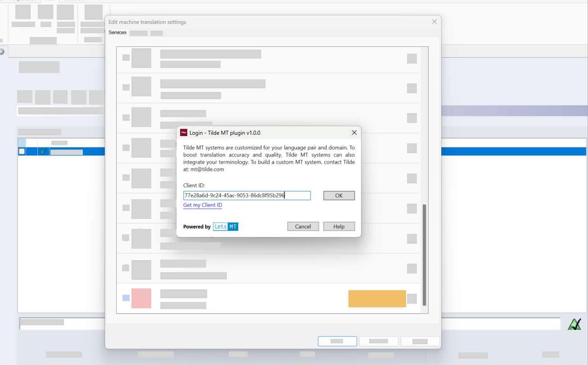Cancel the Tilde MT login dialog
The image size is (588, 365).
(x=303, y=226)
